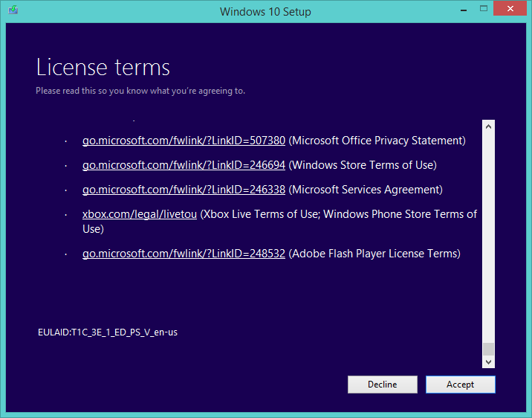Image resolution: width=532 pixels, height=418 pixels.
Task: Click the scrollbar thumb near the bottom
Action: 488,349
